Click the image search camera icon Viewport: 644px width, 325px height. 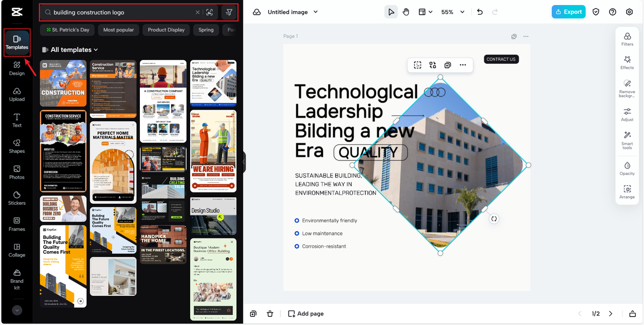coord(210,12)
